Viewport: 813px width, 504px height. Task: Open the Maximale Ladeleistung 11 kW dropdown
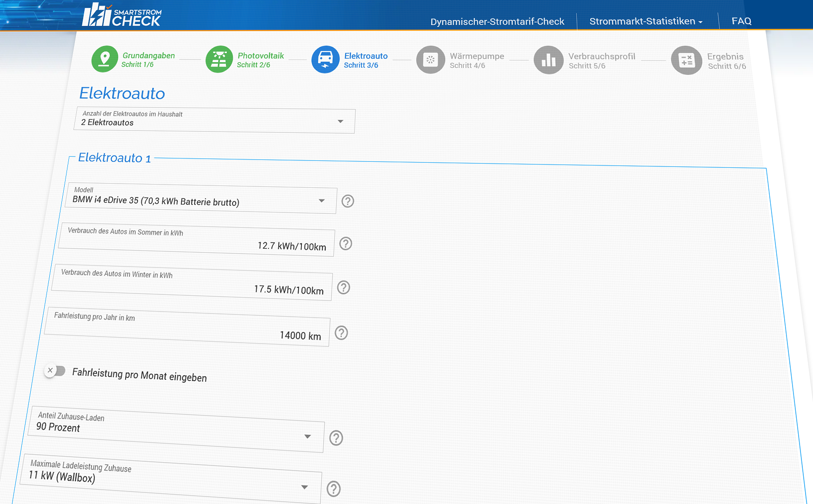[171, 478]
